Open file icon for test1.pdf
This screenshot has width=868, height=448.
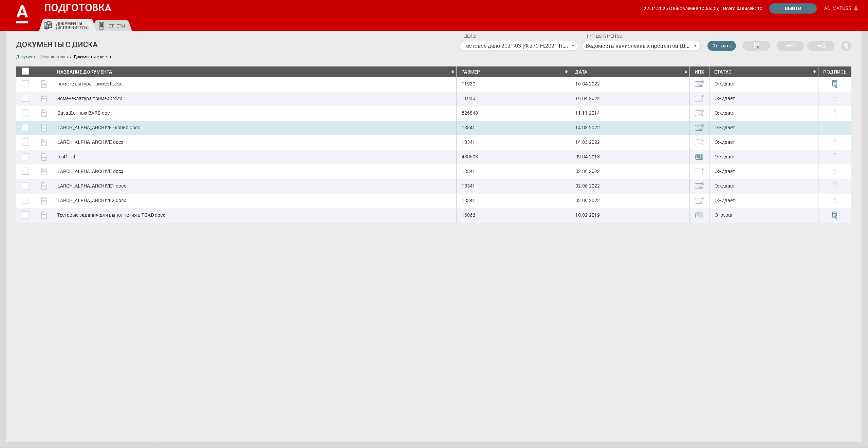pos(44,157)
